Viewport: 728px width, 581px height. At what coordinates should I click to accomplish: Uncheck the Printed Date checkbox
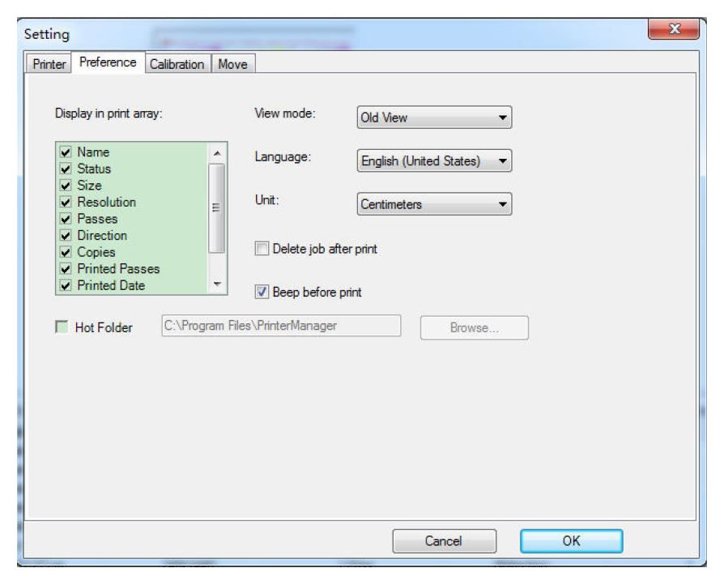click(x=66, y=284)
